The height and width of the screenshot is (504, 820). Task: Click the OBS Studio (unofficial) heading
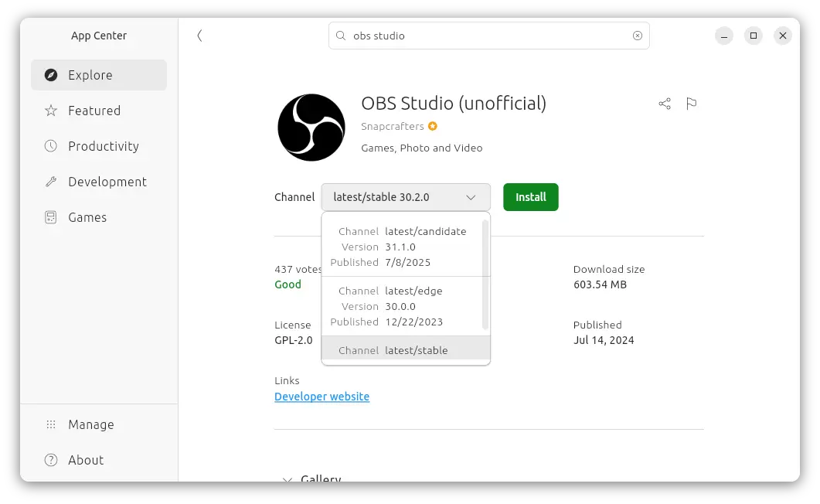pos(454,104)
